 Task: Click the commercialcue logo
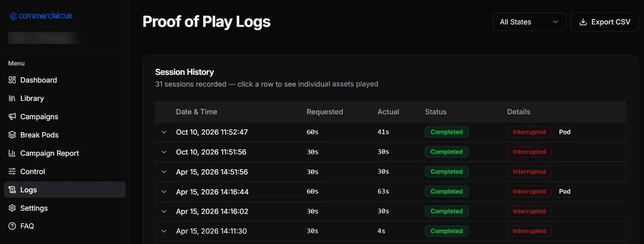pos(41,16)
